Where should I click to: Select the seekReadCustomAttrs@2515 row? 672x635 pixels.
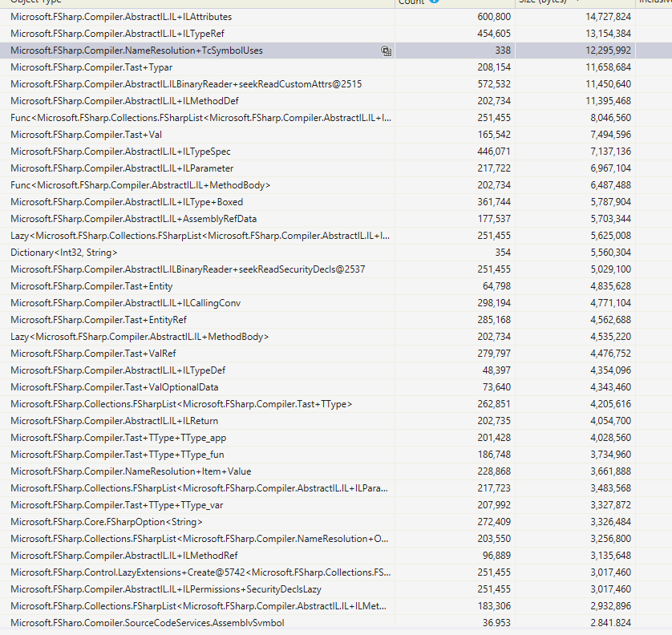336,84
